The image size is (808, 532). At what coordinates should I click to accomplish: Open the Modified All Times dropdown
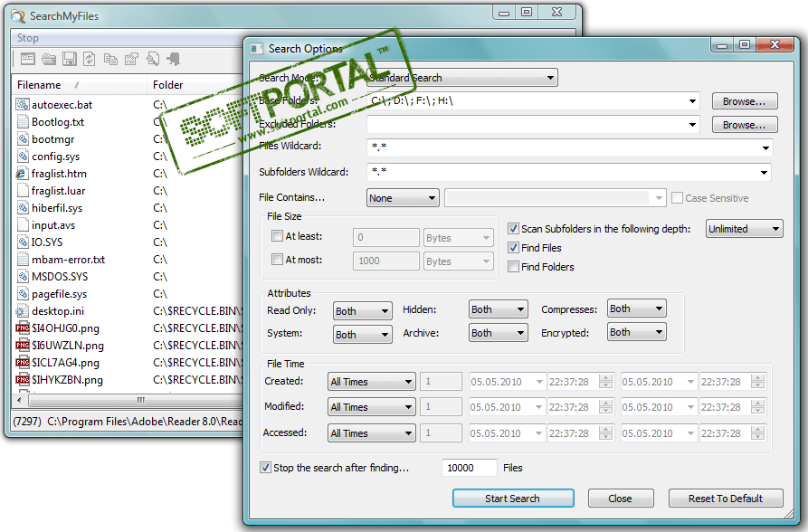[372, 407]
